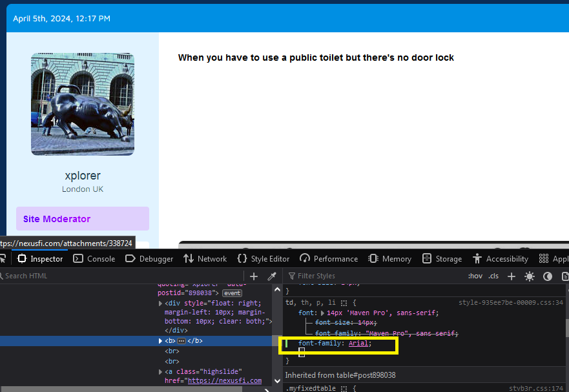569x392 pixels.
Task: Toggle print media simulation icon
Action: coord(565,276)
